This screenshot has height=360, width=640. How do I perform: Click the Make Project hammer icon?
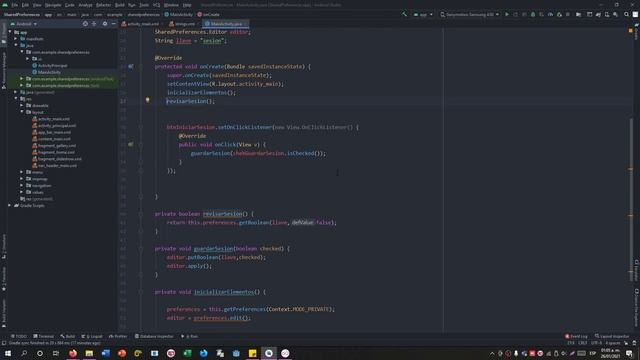[404, 14]
